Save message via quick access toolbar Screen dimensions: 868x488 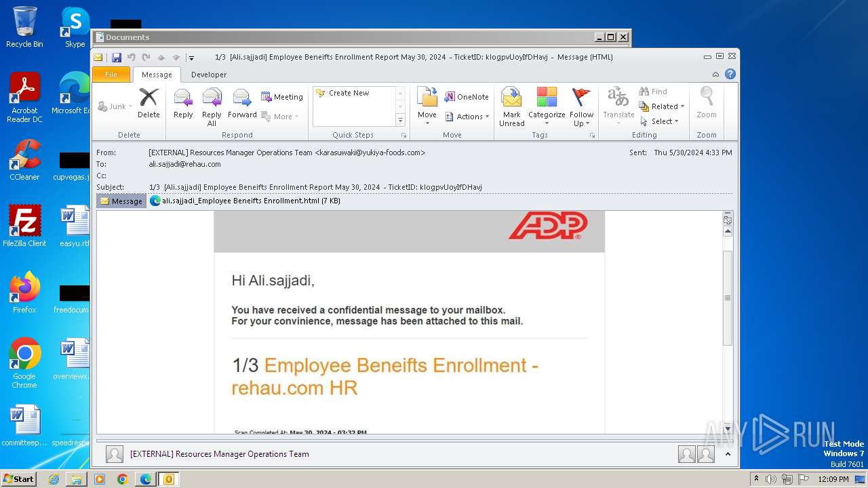click(117, 58)
